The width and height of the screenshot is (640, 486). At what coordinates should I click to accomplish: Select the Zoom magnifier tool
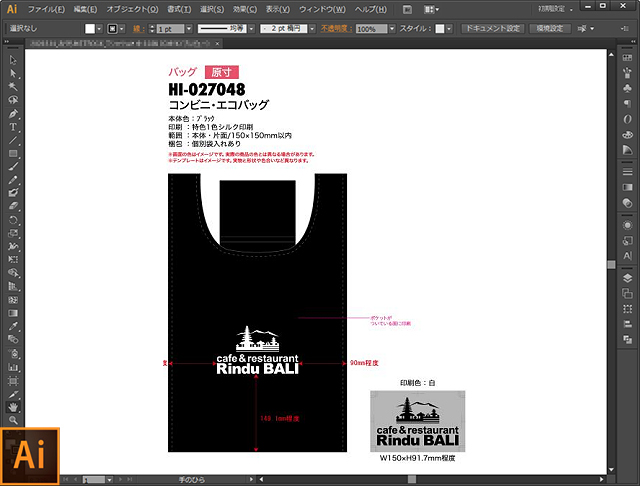tap(13, 420)
